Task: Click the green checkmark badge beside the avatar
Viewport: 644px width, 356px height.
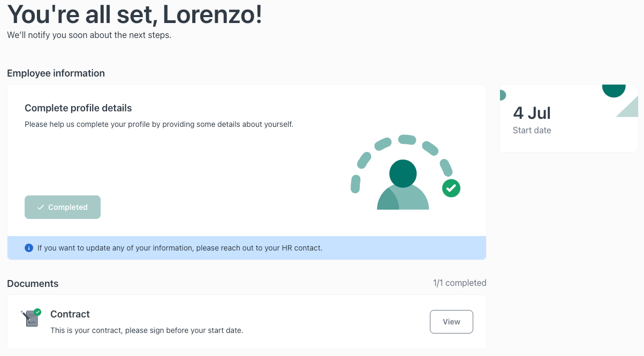Action: [451, 188]
